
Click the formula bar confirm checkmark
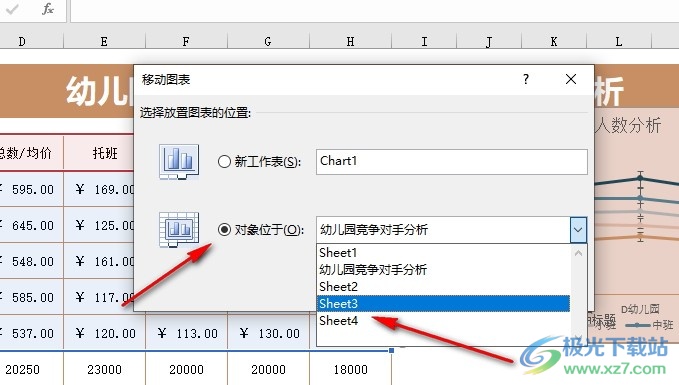(13, 9)
